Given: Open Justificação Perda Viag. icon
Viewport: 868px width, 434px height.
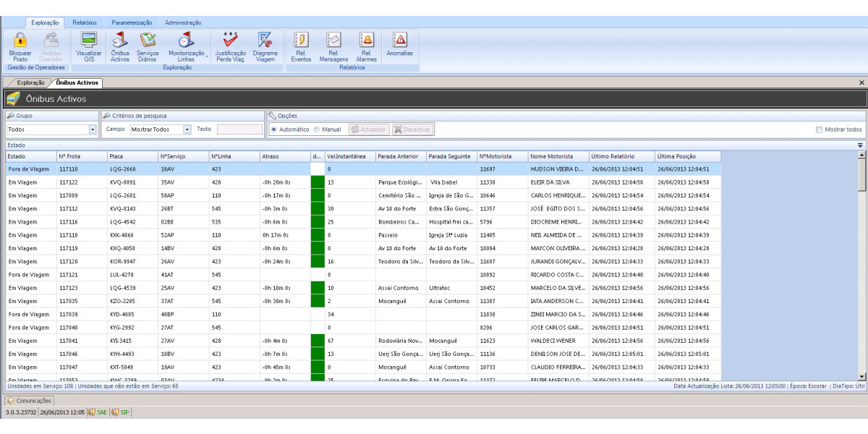Looking at the screenshot, I should pyautogui.click(x=231, y=41).
